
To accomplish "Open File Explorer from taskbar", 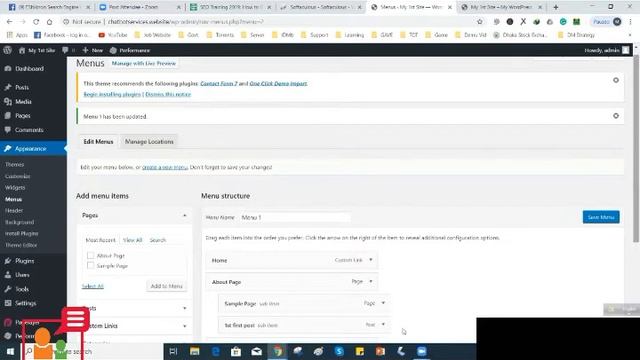I will click(194, 351).
